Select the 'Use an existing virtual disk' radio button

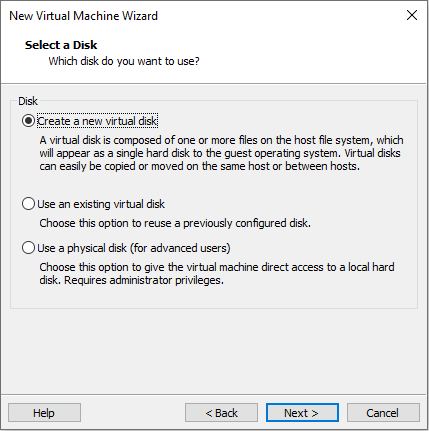[28, 203]
